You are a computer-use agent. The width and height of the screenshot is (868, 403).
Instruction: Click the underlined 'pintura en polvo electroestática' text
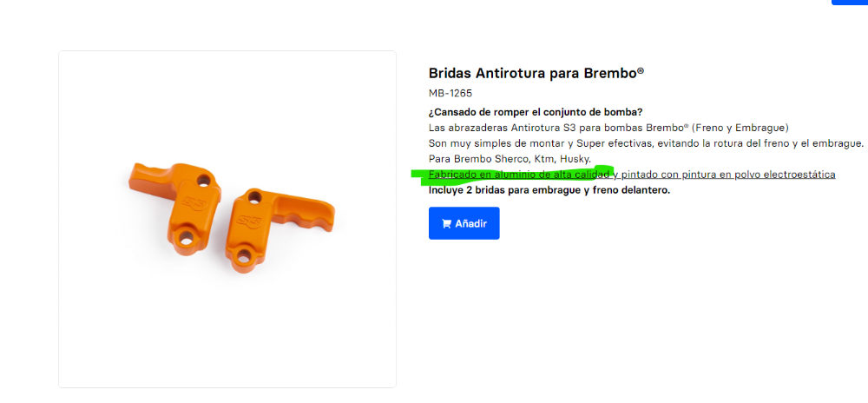coord(759,175)
